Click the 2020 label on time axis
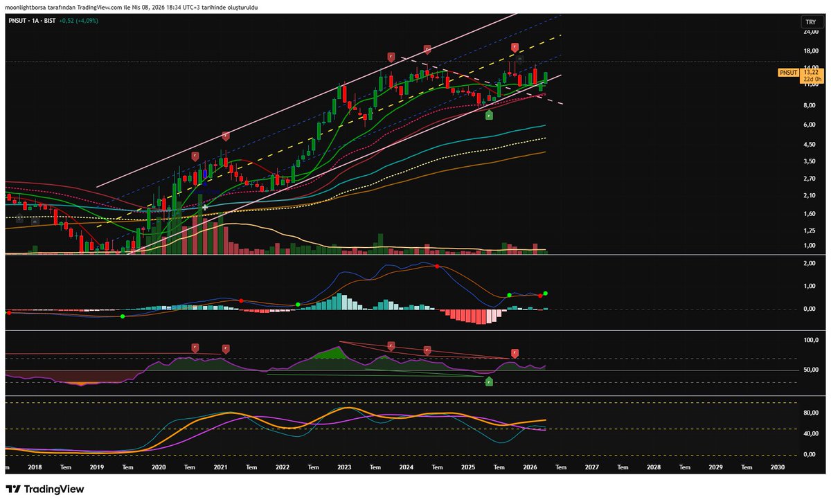 point(159,467)
